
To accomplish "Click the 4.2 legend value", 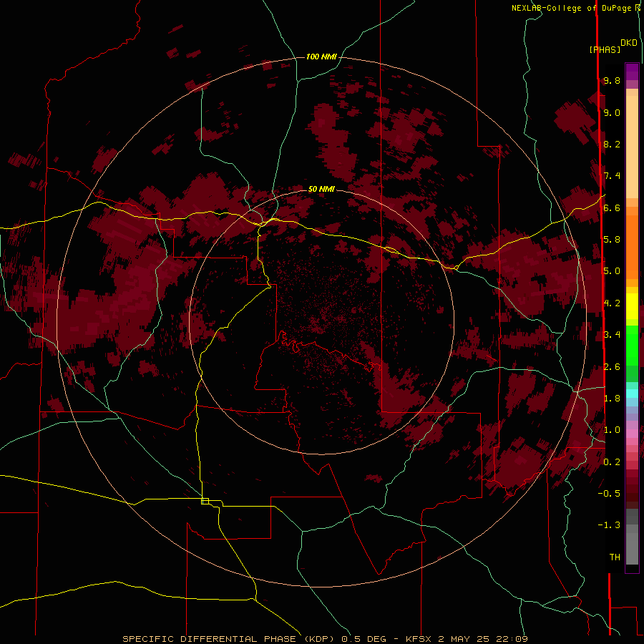I will (x=612, y=303).
